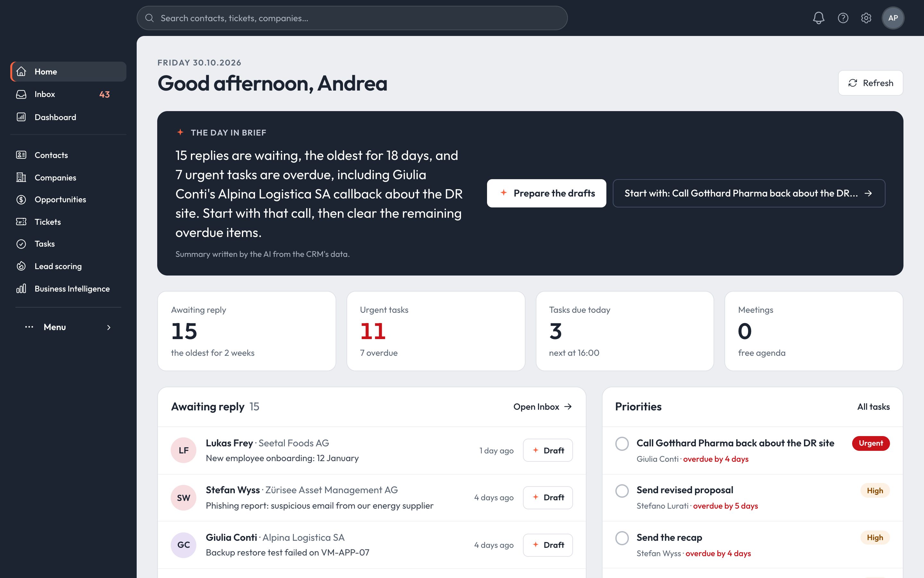Click Start with: Call Gotthard Pharma button
Image resolution: width=924 pixels, height=578 pixels.
tap(749, 193)
